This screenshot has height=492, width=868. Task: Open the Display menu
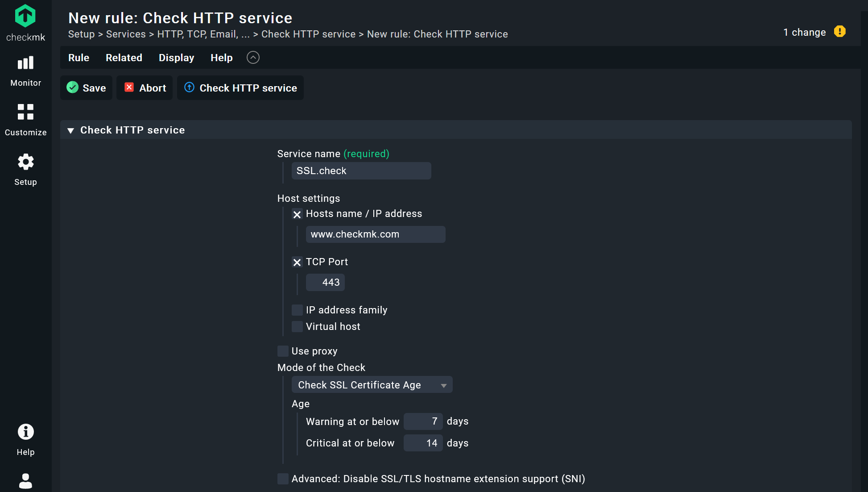tap(176, 58)
